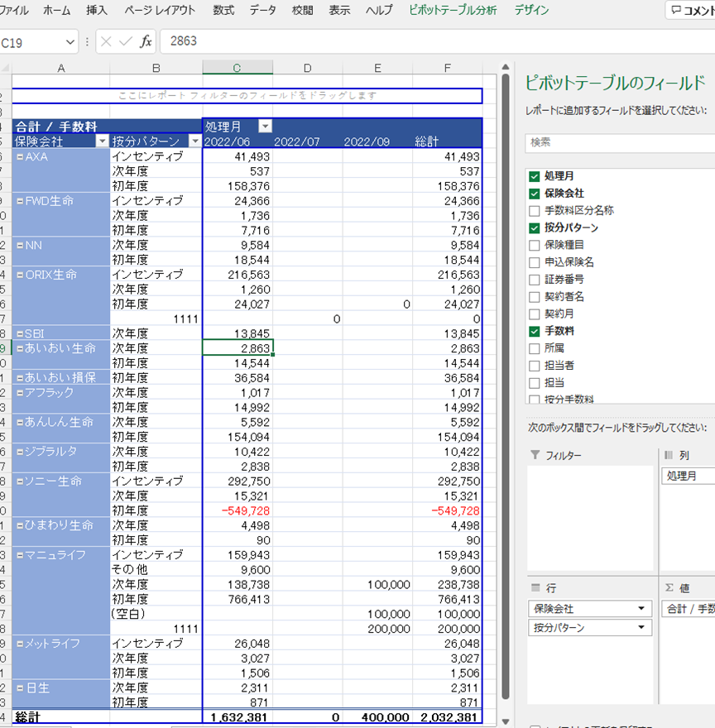Open the ピボットテーブル分析 ribbon tab
Image resolution: width=715 pixels, height=728 pixels.
(453, 11)
